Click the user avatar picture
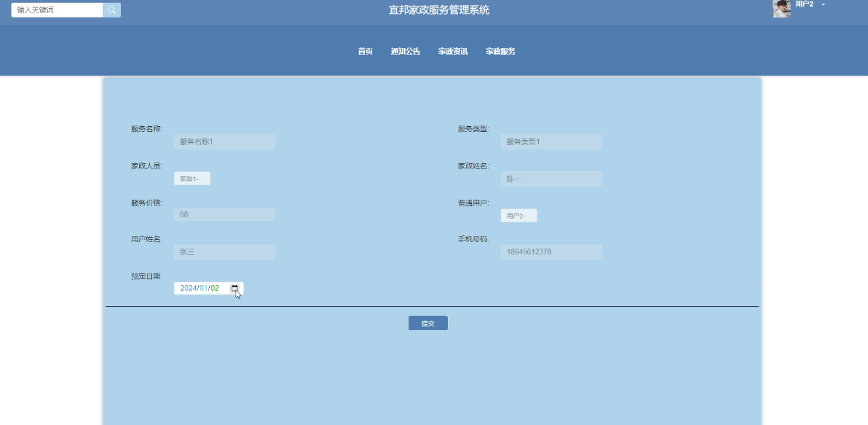The width and height of the screenshot is (868, 425). pyautogui.click(x=781, y=9)
